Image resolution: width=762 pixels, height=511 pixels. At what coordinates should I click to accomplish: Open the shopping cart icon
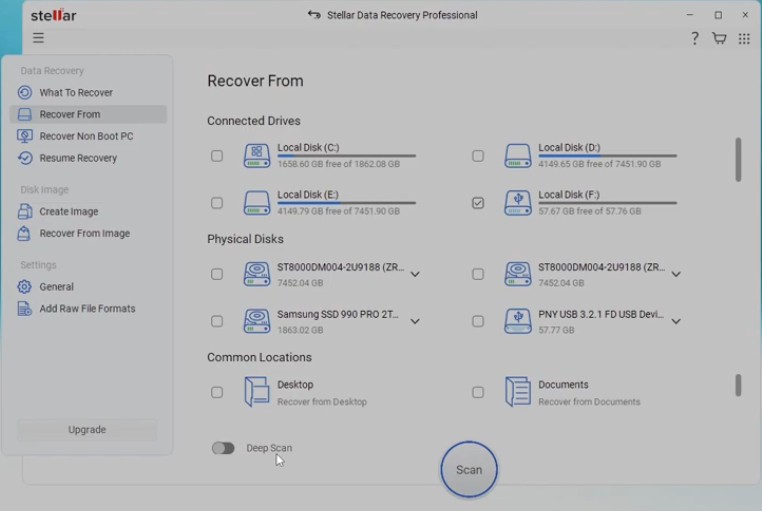click(719, 38)
